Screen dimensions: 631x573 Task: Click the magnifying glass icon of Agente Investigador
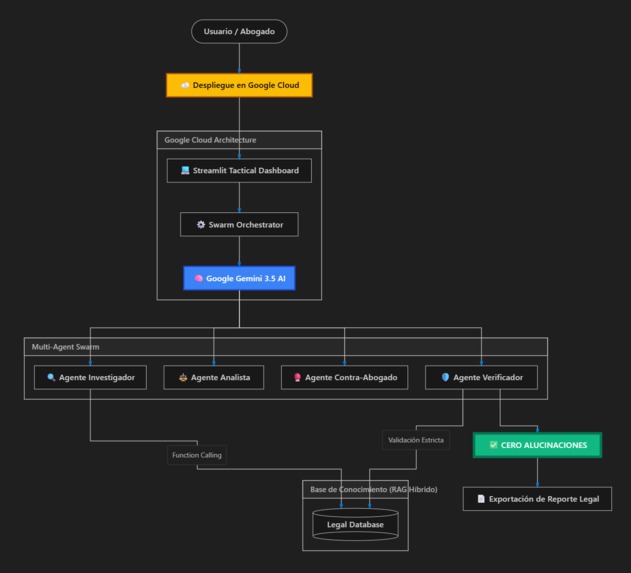coord(51,377)
